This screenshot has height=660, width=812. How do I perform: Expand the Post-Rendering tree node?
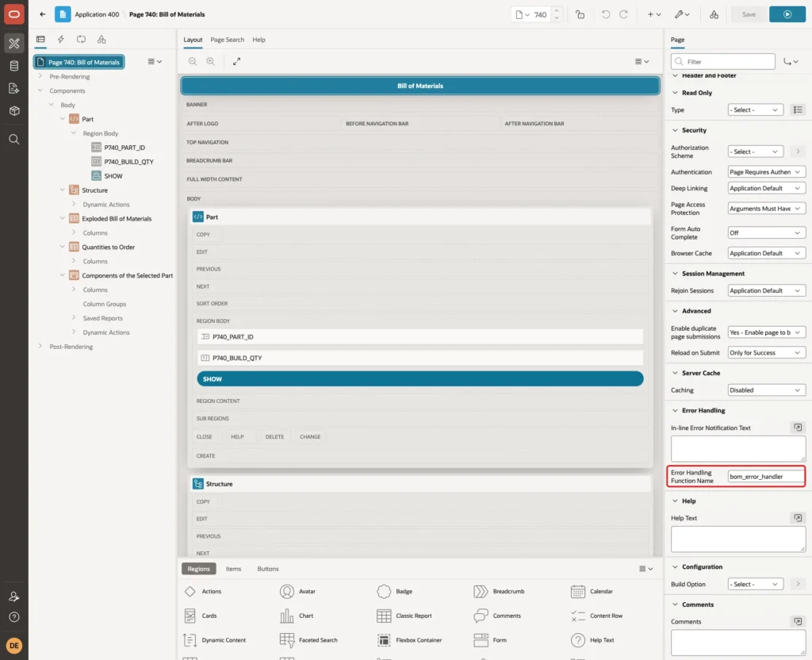(x=40, y=346)
